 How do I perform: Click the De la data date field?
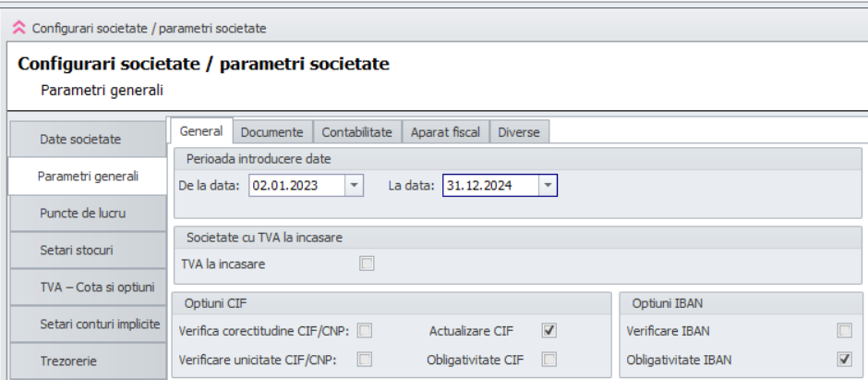coord(295,186)
